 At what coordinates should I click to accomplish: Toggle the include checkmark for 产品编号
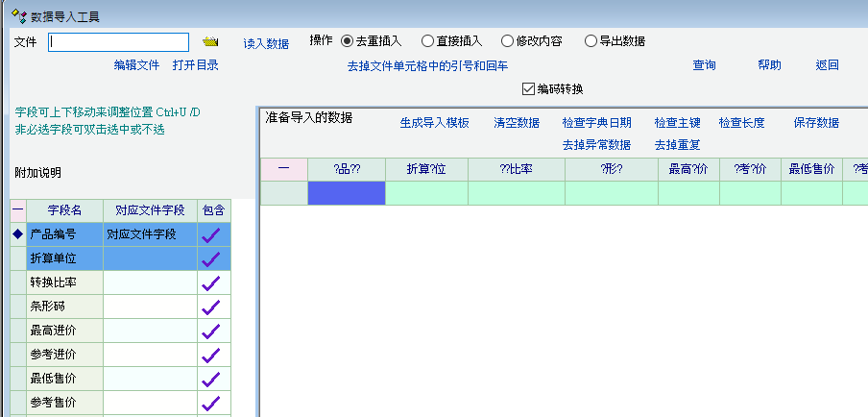coord(211,234)
